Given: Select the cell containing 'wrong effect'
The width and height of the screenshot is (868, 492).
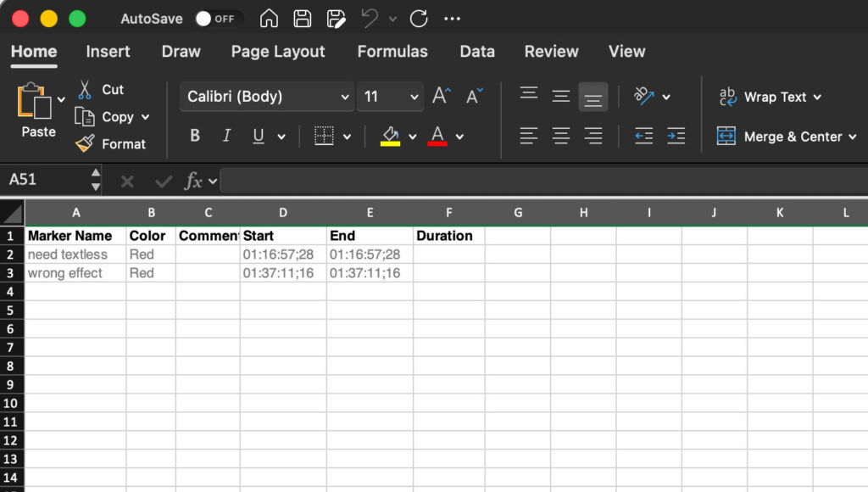Looking at the screenshot, I should [x=75, y=273].
